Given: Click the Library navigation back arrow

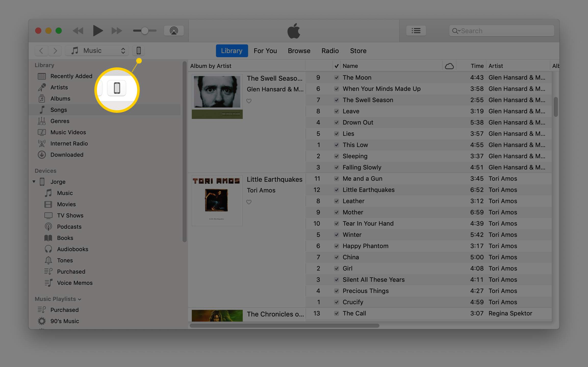Looking at the screenshot, I should (41, 51).
